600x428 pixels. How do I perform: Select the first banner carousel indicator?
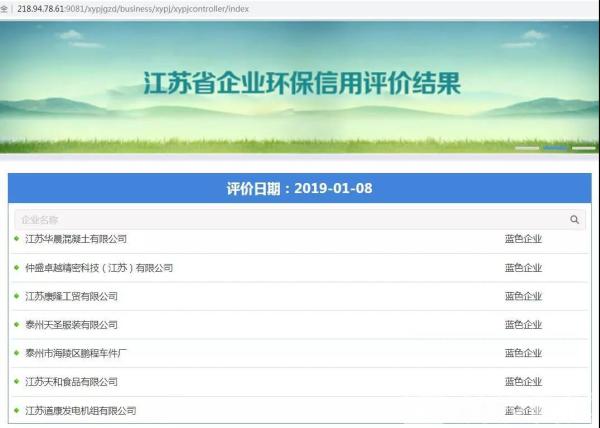(527, 148)
